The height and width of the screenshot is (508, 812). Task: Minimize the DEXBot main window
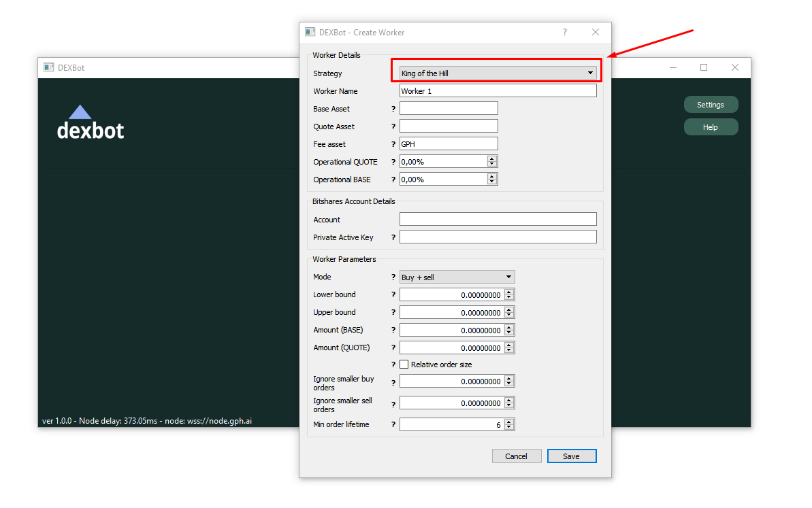pyautogui.click(x=673, y=67)
